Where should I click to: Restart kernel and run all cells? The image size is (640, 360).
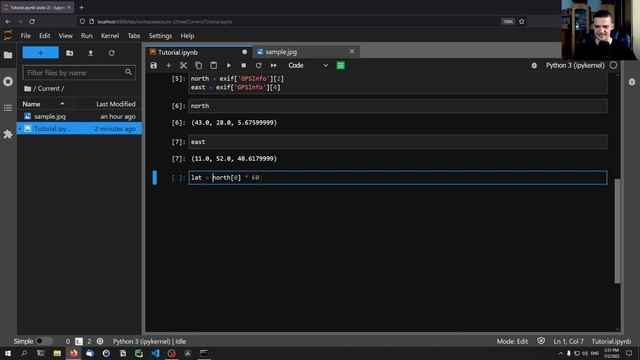click(273, 65)
